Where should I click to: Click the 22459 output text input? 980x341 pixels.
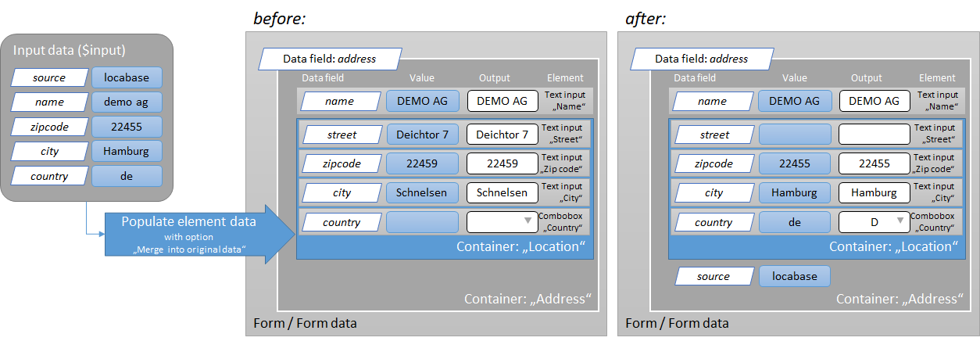click(503, 163)
